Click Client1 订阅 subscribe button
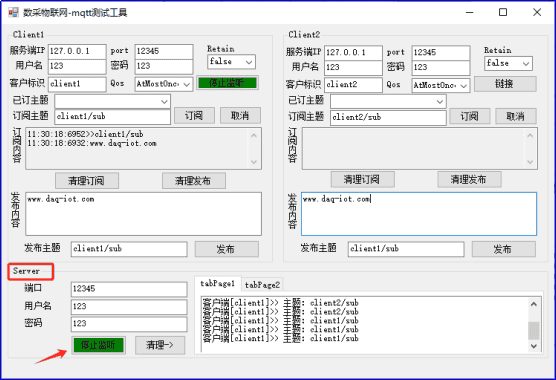Viewport: 556px width, 380px height. (x=194, y=116)
